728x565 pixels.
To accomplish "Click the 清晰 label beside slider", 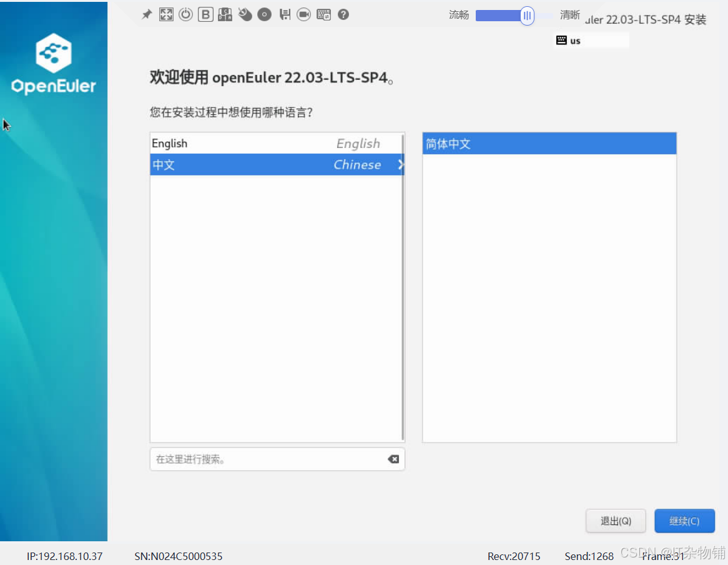I will [x=569, y=15].
